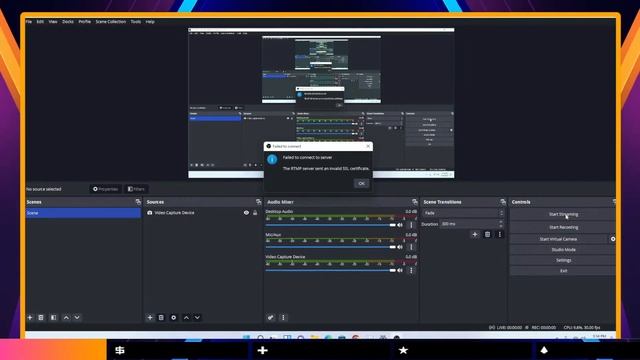
Task: Click the Start Streaming button
Action: tap(563, 214)
